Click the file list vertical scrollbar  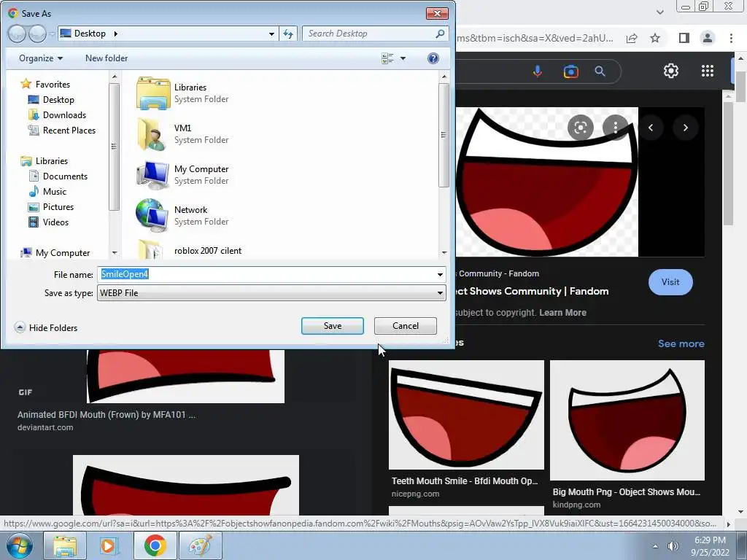(444, 135)
